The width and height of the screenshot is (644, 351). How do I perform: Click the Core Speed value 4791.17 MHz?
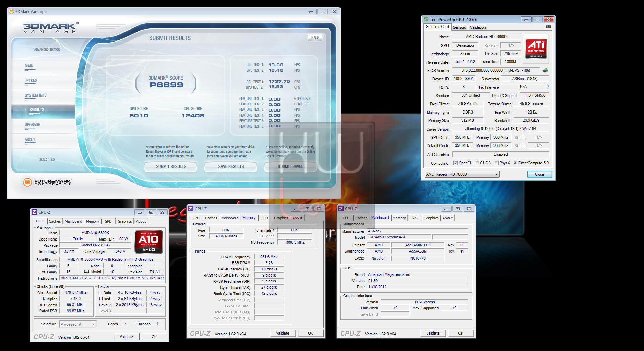point(76,293)
